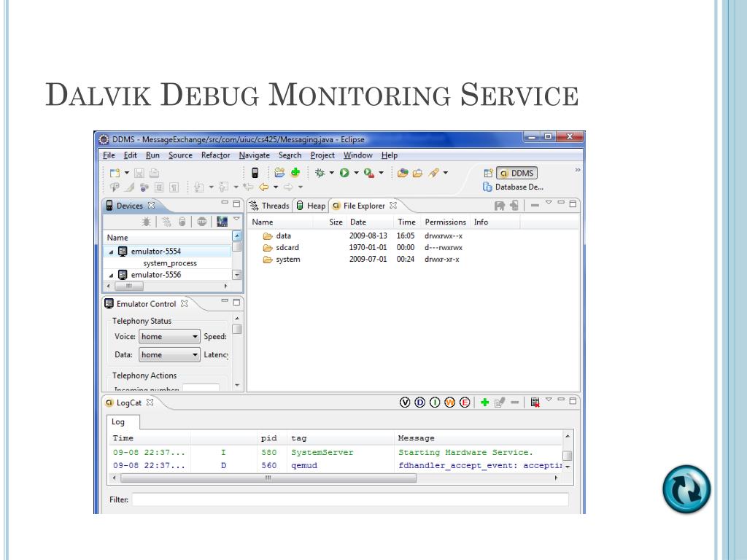Image resolution: width=747 pixels, height=560 pixels.
Task: Click the Stop Process icon in Devices
Action: (x=202, y=222)
